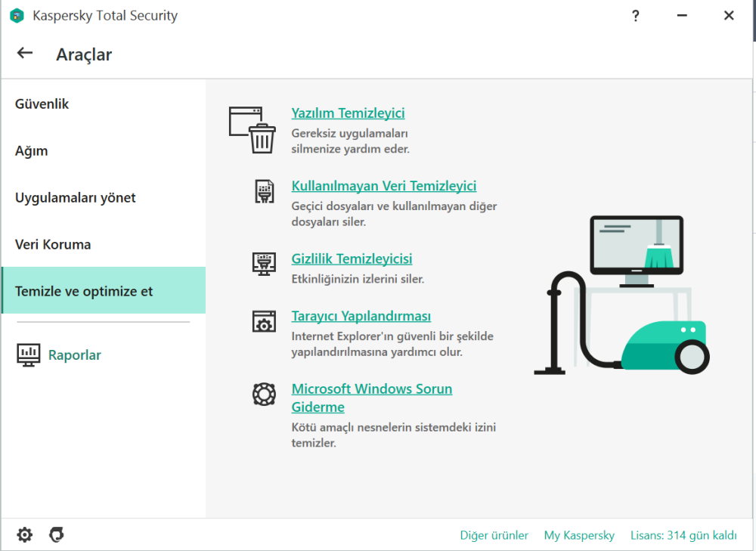Close the Kaspersky Total Security window
Viewport: 756px width, 551px height.
point(729,16)
